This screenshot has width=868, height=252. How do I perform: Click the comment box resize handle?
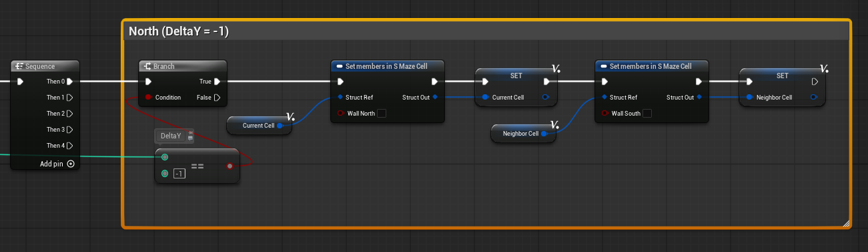846,223
